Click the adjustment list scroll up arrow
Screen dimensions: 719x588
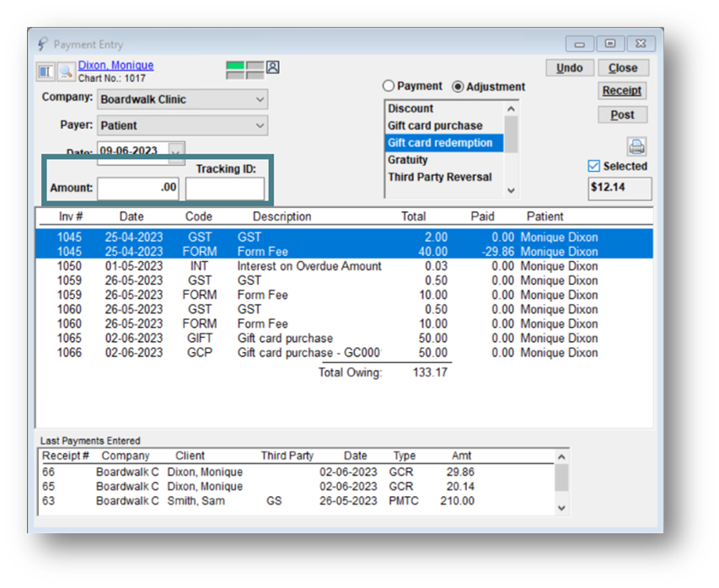pyautogui.click(x=512, y=109)
